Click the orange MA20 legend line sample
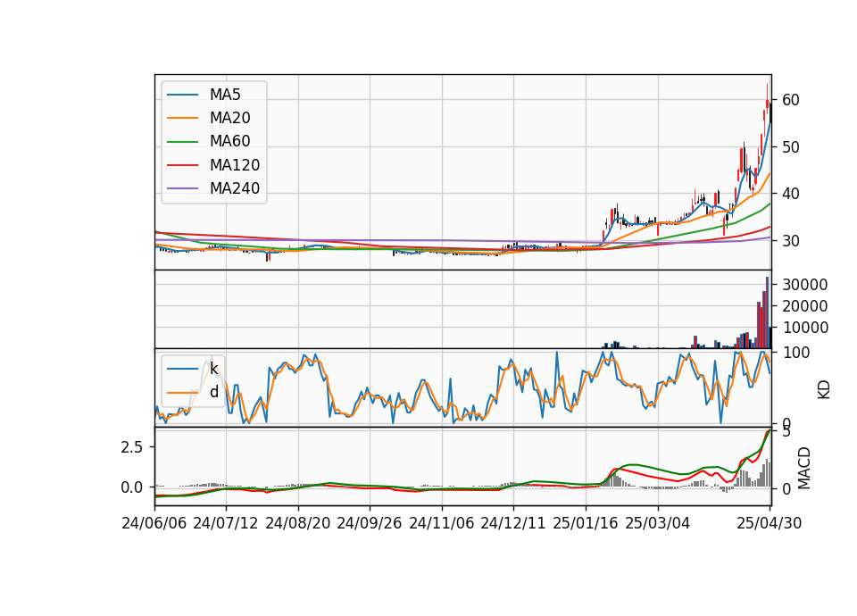 [x=182, y=118]
